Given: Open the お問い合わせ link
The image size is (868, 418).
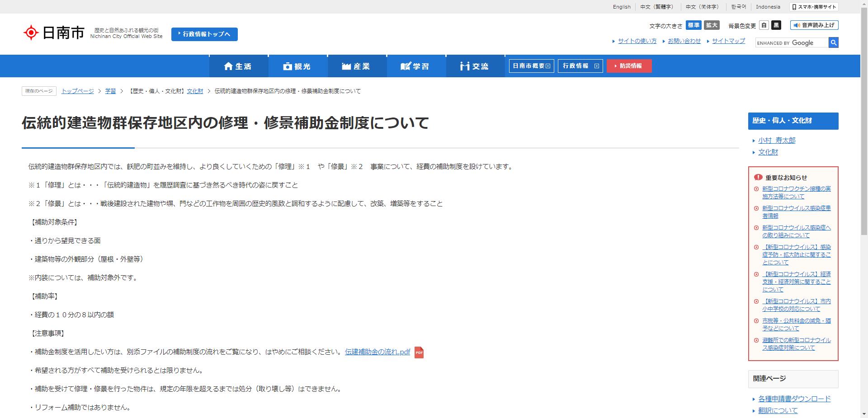Looking at the screenshot, I should (684, 41).
